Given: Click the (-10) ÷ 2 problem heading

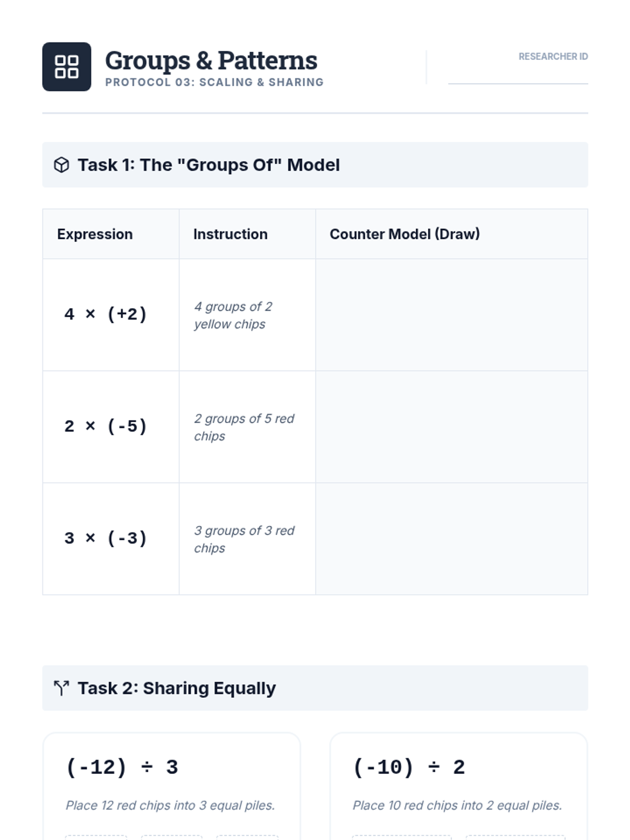Looking at the screenshot, I should point(409,768).
